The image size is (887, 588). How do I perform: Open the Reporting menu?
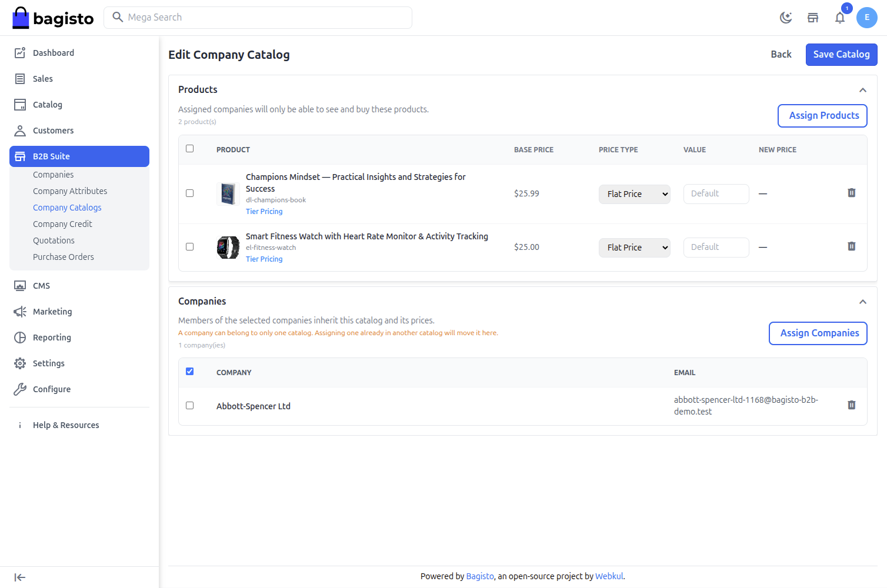(x=79, y=338)
